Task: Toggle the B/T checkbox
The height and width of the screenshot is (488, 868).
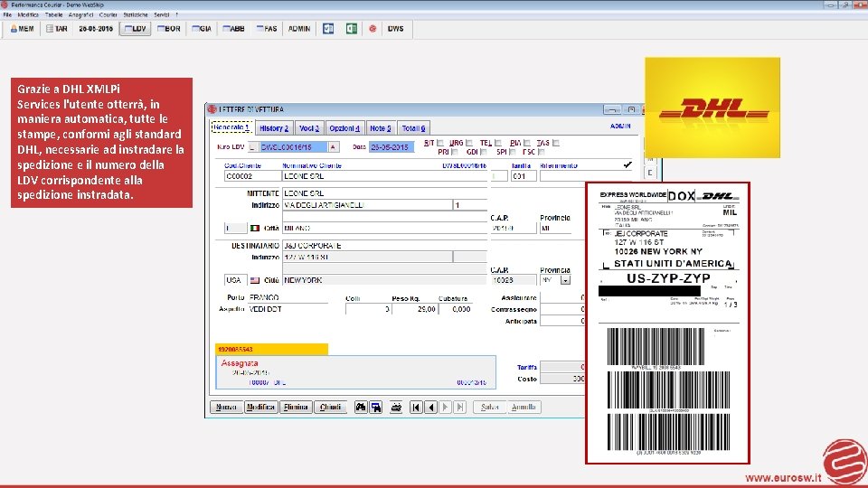Action: 440,143
